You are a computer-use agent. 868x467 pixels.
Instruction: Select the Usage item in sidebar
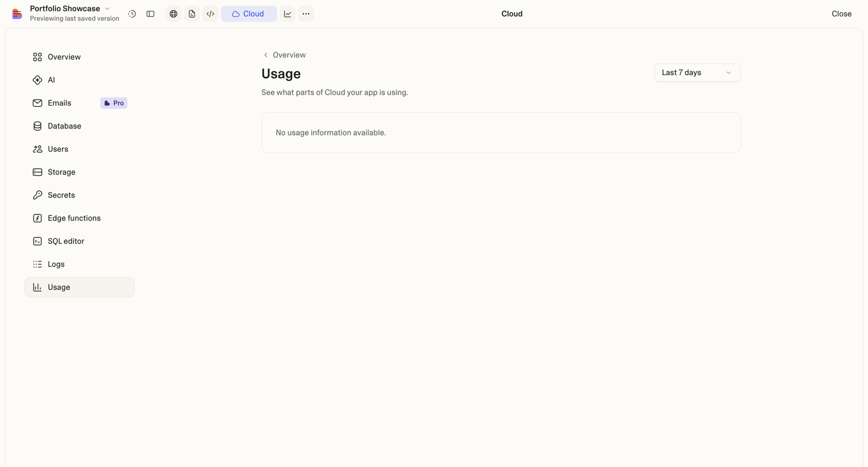(79, 287)
